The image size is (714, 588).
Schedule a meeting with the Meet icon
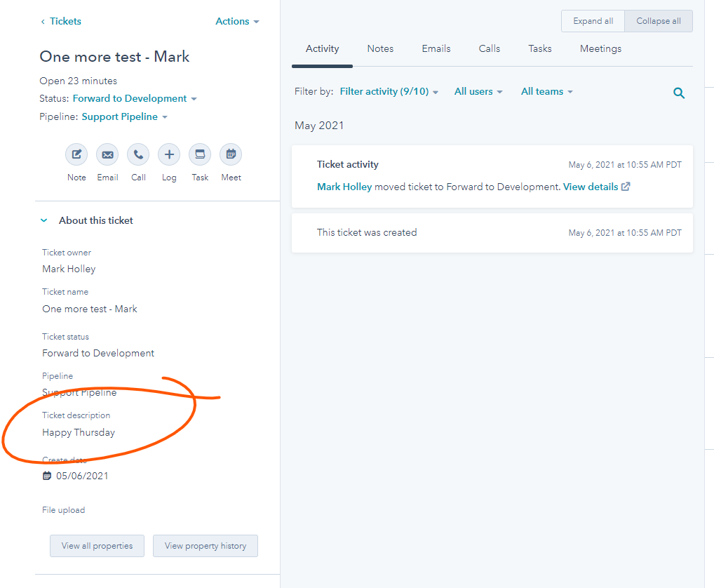231,154
